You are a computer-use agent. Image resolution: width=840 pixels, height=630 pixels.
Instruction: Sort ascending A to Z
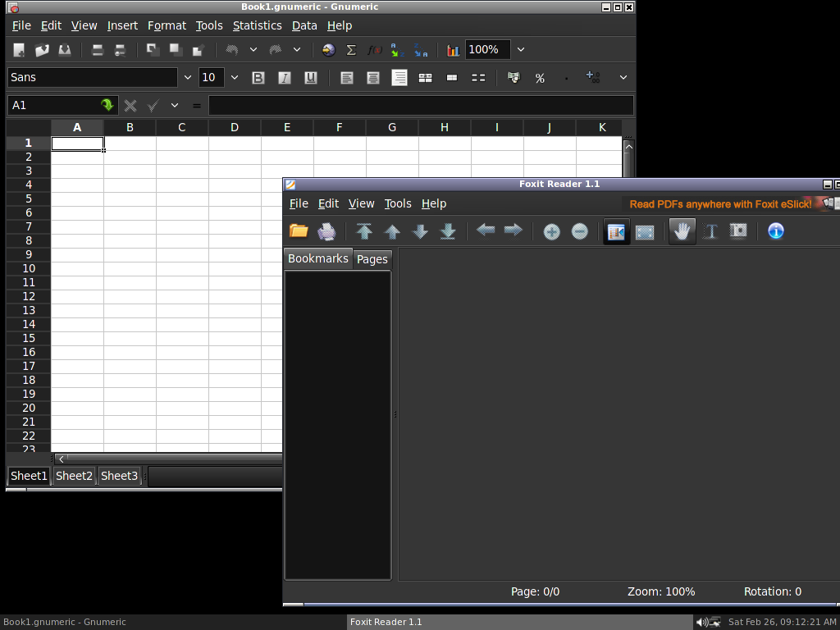click(x=397, y=50)
